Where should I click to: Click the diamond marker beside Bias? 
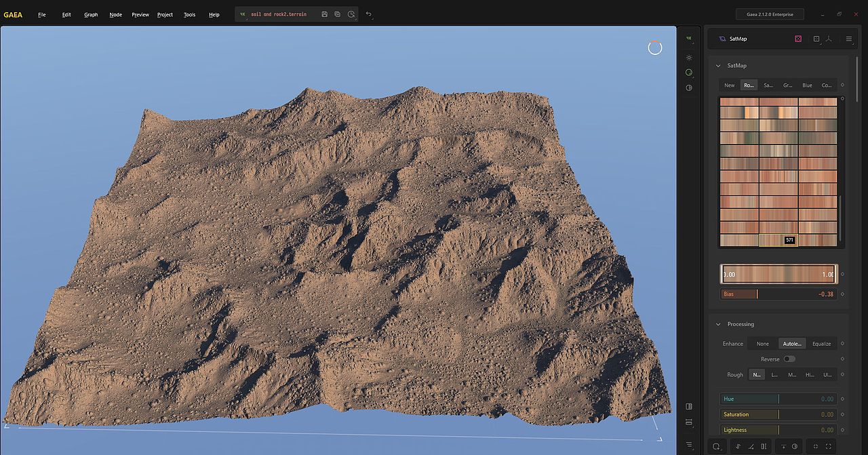pyautogui.click(x=843, y=294)
